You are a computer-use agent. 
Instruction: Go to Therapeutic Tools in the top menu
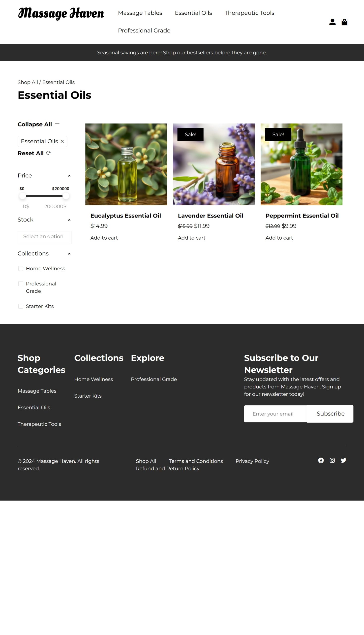pyautogui.click(x=249, y=13)
